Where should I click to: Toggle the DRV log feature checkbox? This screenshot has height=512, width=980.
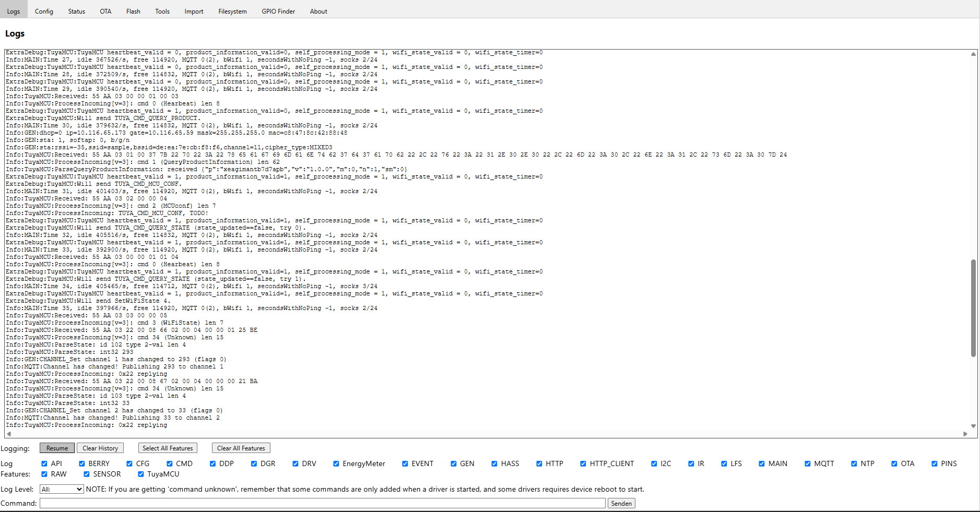(x=296, y=463)
